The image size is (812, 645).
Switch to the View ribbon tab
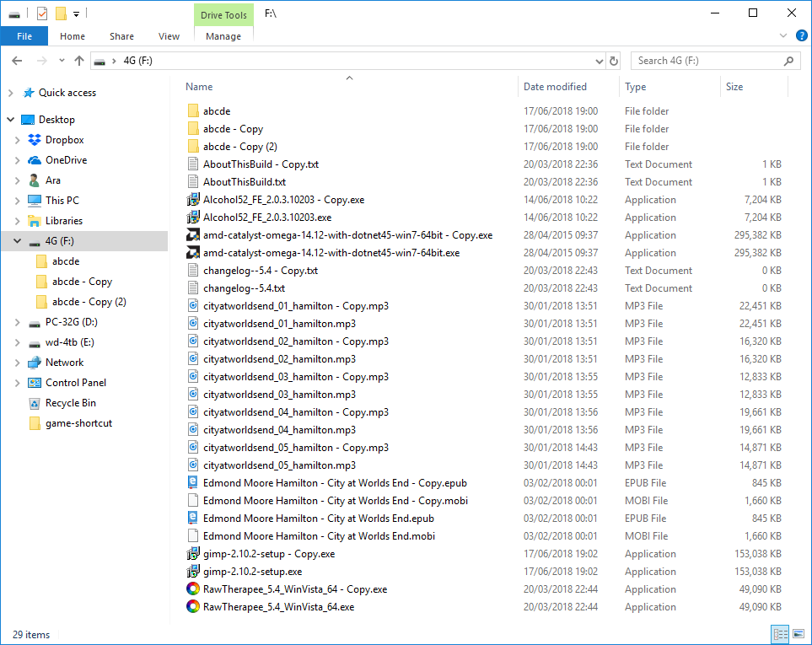pyautogui.click(x=169, y=36)
